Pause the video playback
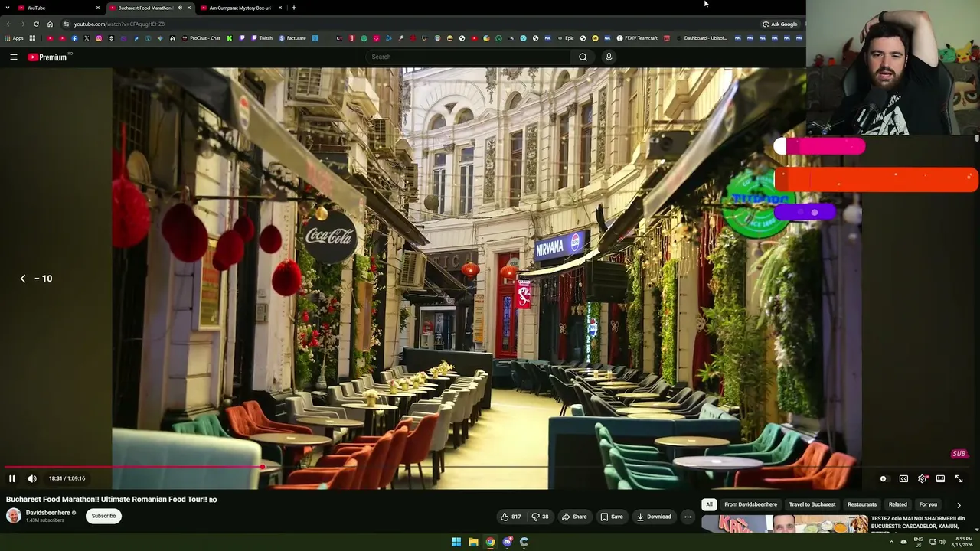The image size is (980, 551). tap(12, 478)
